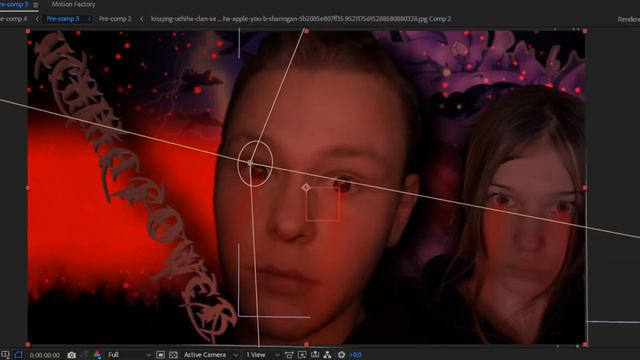640x360 pixels.
Task: Click the breadcrumb arrow after Pre-comp 3
Action: [x=89, y=19]
